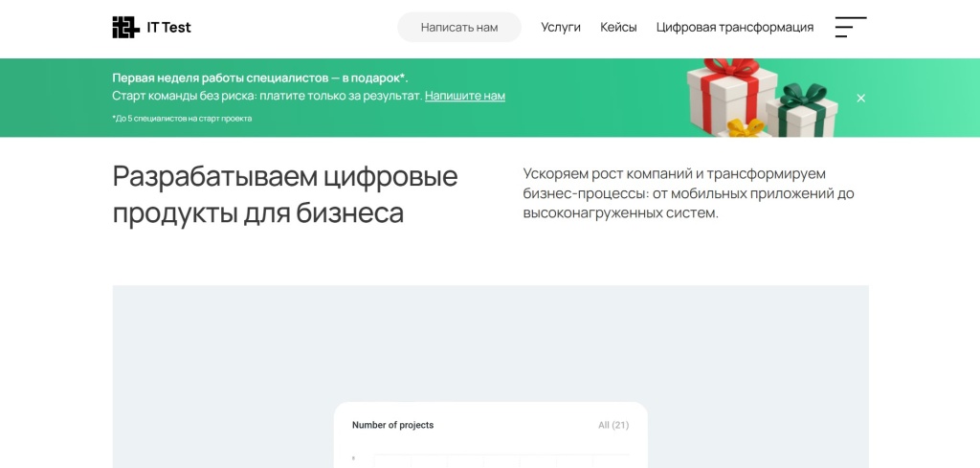The width and height of the screenshot is (980, 468).
Task: Click the "Написать нам" button
Action: pos(459,28)
